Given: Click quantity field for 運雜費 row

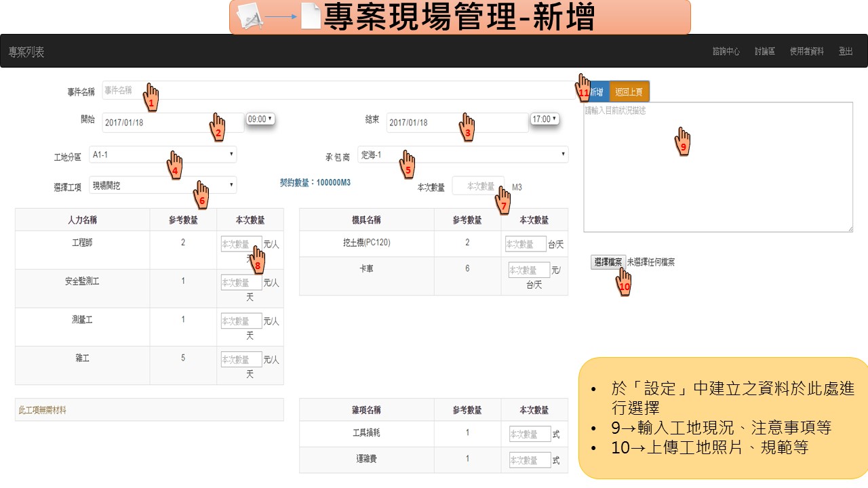Looking at the screenshot, I should click(x=530, y=460).
